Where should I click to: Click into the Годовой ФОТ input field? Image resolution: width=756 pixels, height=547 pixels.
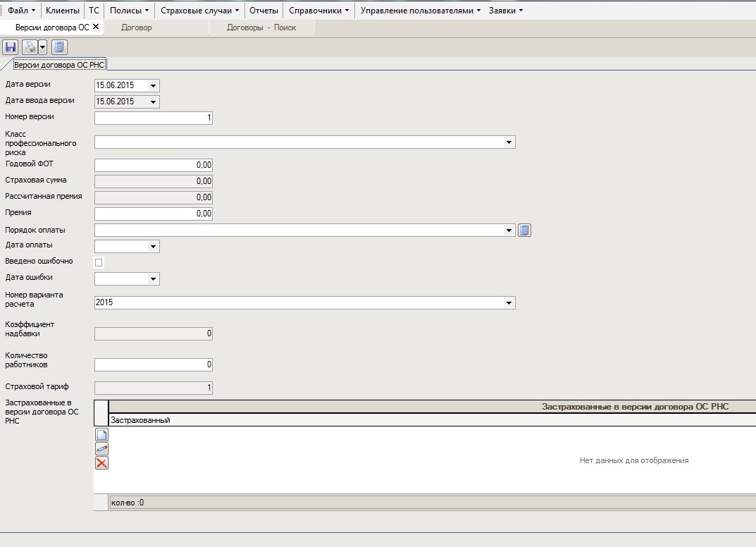click(x=153, y=165)
